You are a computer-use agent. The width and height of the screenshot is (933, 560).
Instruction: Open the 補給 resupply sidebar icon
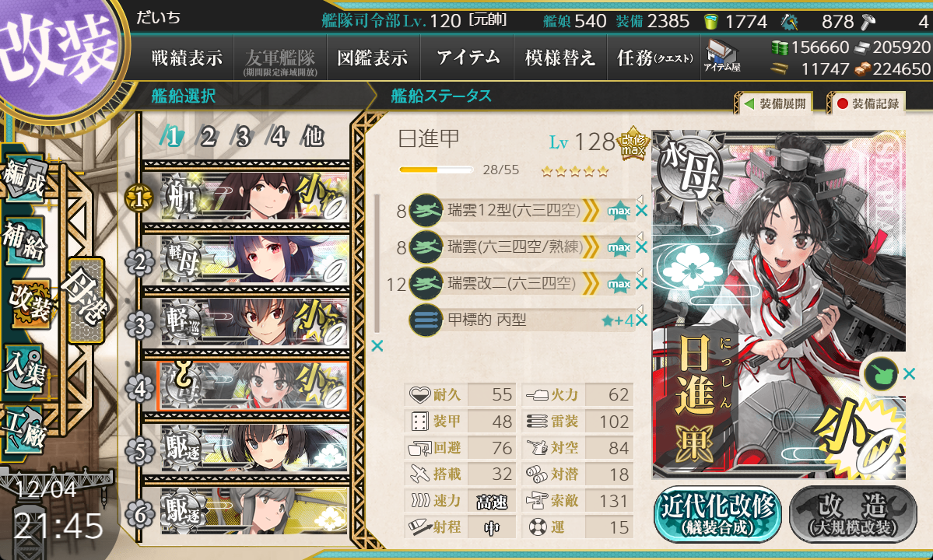click(24, 241)
